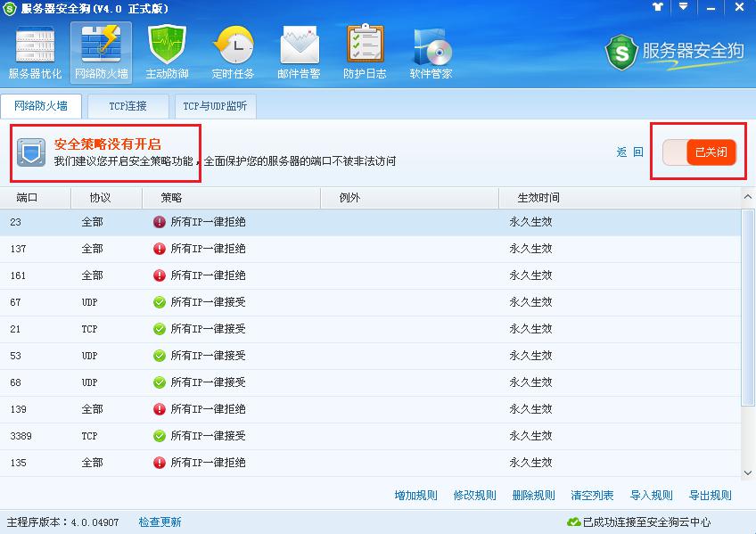
Task: Switch to the TCP与UDP监听 tab
Action: (x=214, y=105)
